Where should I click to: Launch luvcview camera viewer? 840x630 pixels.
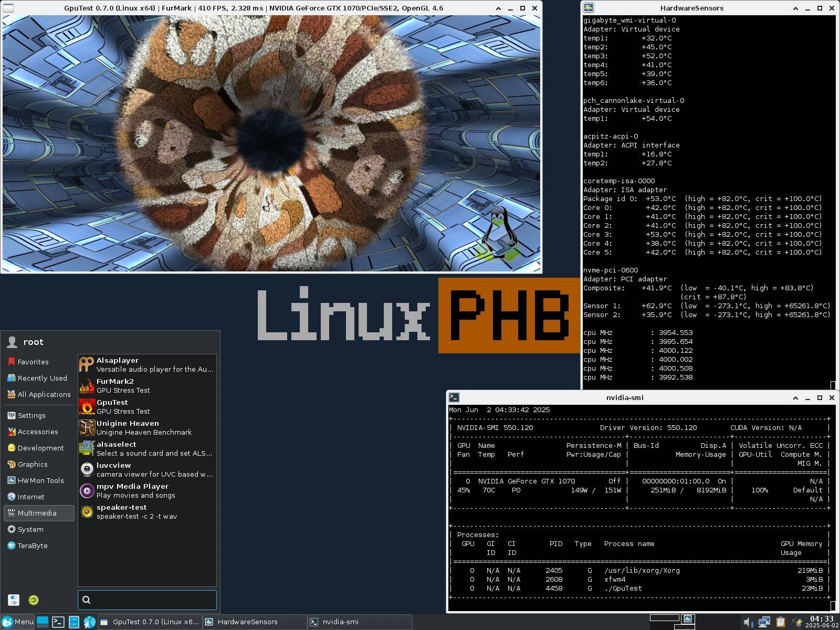click(x=147, y=470)
